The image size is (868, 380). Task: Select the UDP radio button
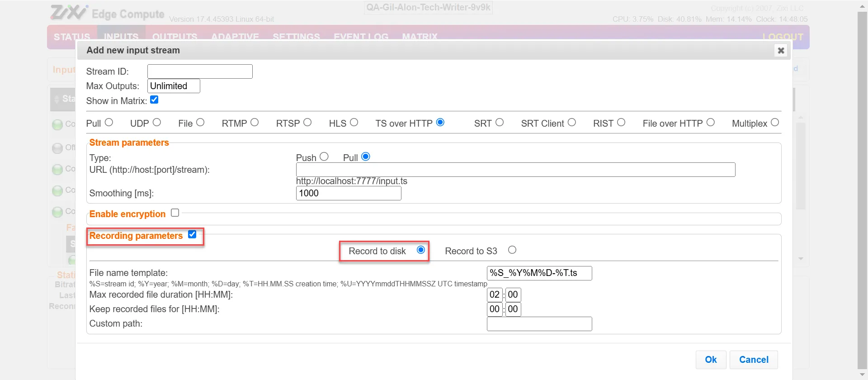point(157,123)
